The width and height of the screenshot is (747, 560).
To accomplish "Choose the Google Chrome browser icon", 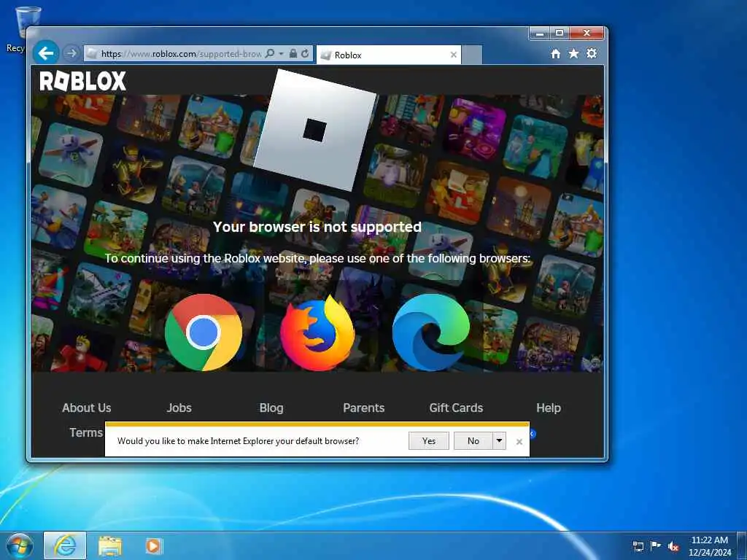I will (204, 332).
